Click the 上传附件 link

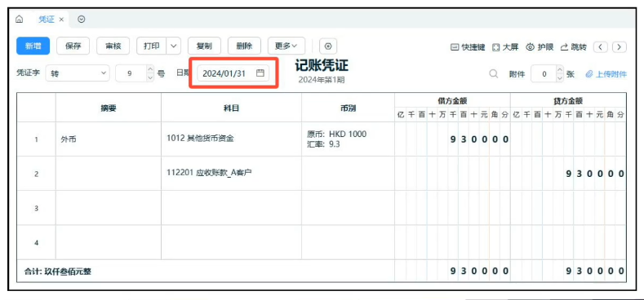click(606, 74)
